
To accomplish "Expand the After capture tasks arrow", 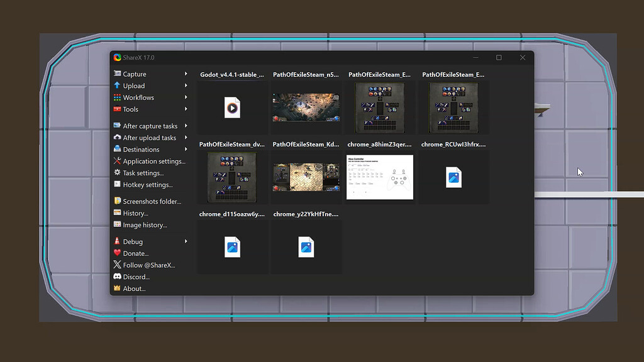I will click(186, 126).
